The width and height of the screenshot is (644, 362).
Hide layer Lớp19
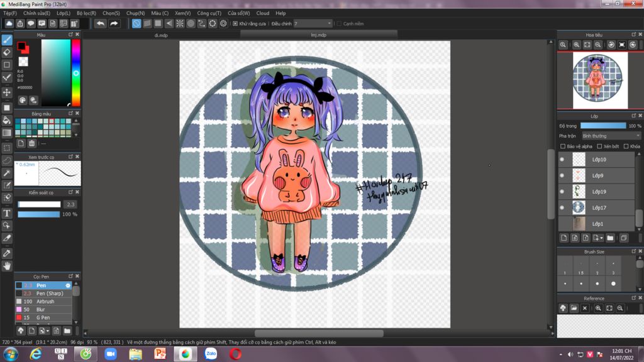pos(562,191)
